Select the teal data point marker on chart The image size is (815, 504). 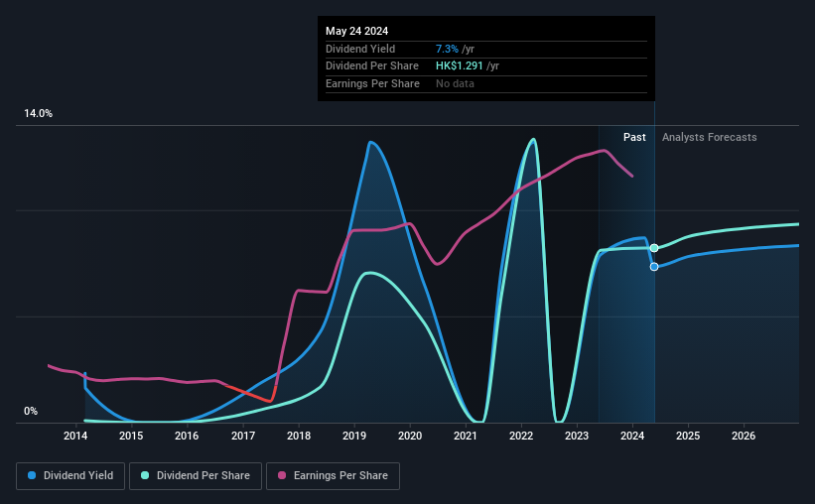(x=654, y=248)
